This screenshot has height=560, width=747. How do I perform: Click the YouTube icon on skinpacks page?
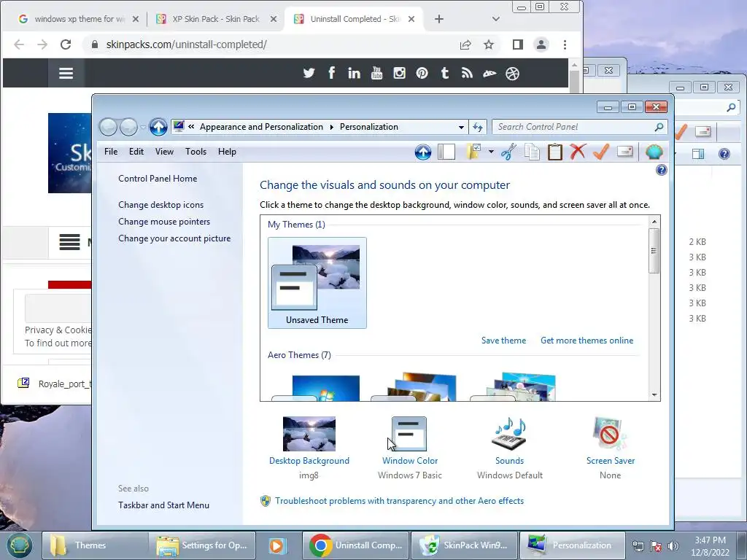point(377,73)
